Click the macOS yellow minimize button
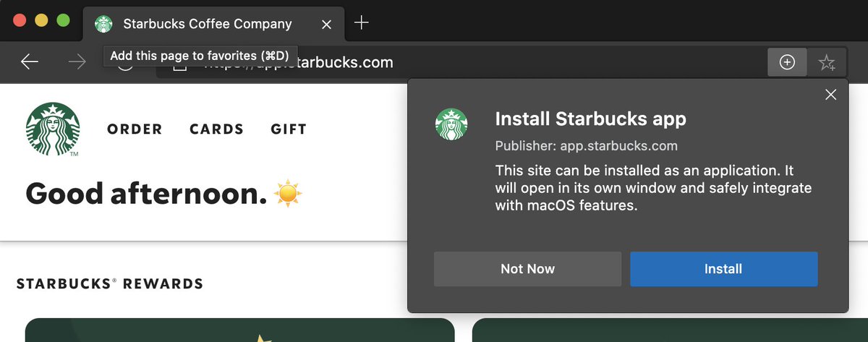 (41, 20)
